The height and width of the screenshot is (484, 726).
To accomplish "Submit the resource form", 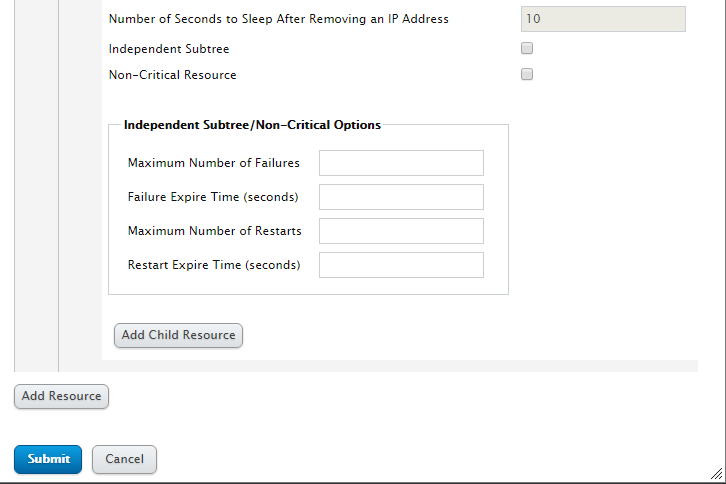I will pyautogui.click(x=48, y=459).
